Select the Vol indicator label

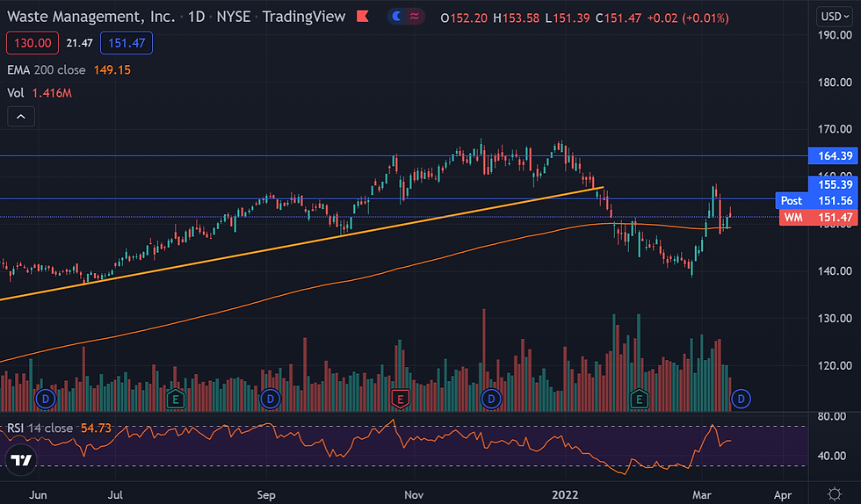(16, 93)
